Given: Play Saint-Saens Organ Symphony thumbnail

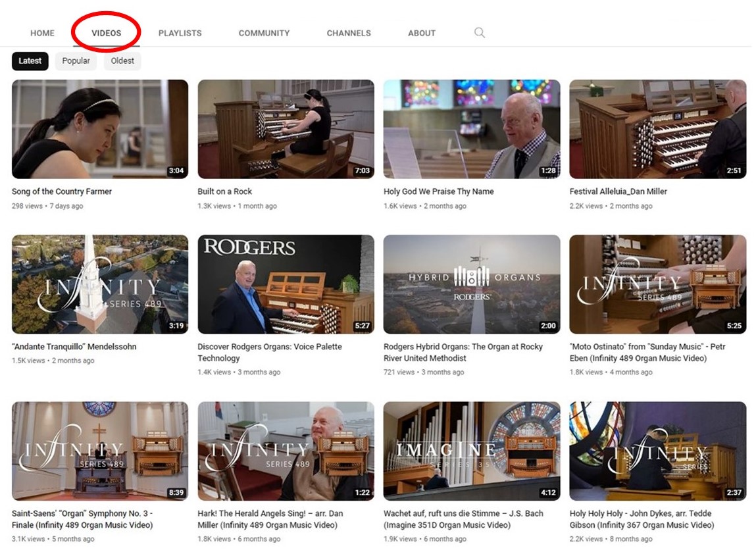Looking at the screenshot, I should pyautogui.click(x=100, y=451).
